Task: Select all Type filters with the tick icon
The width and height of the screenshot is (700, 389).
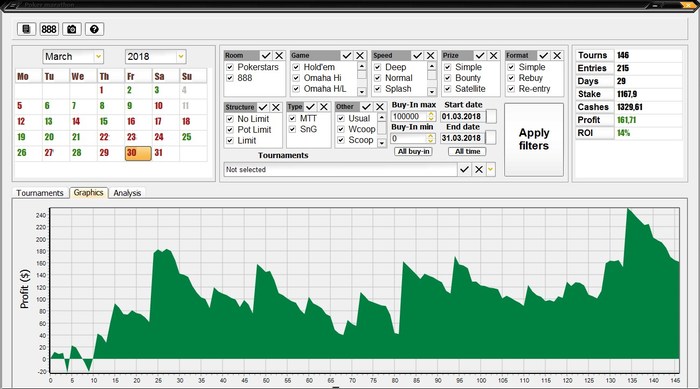Action: coord(311,107)
